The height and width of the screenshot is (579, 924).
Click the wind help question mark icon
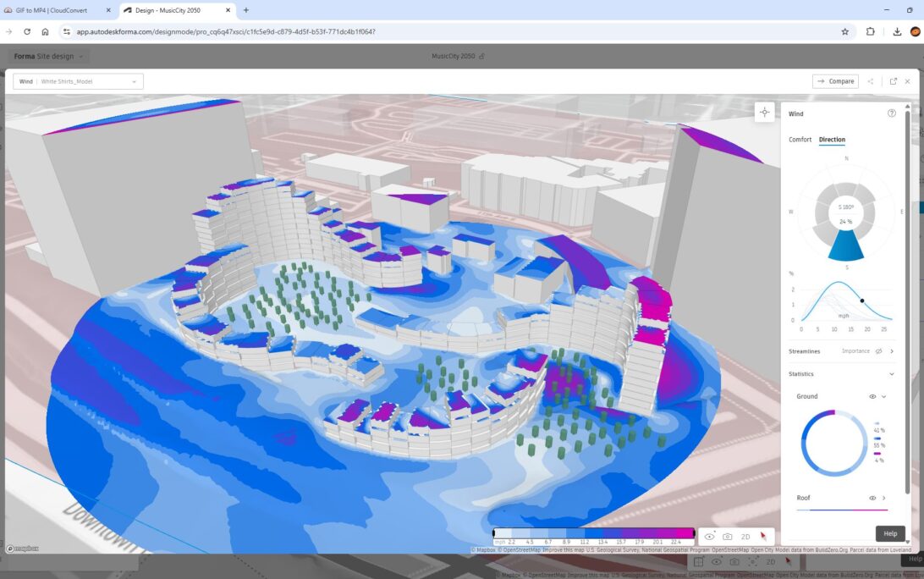[x=891, y=113]
